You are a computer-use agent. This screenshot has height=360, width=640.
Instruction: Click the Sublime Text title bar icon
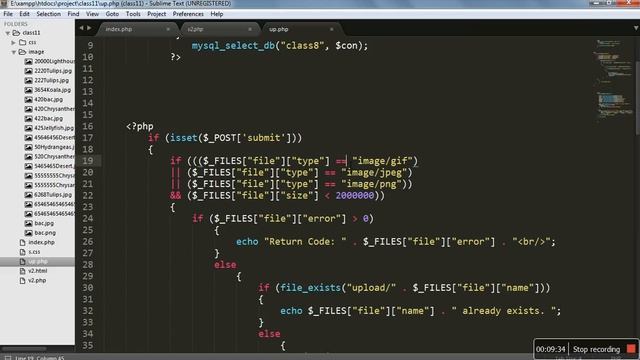(4, 4)
